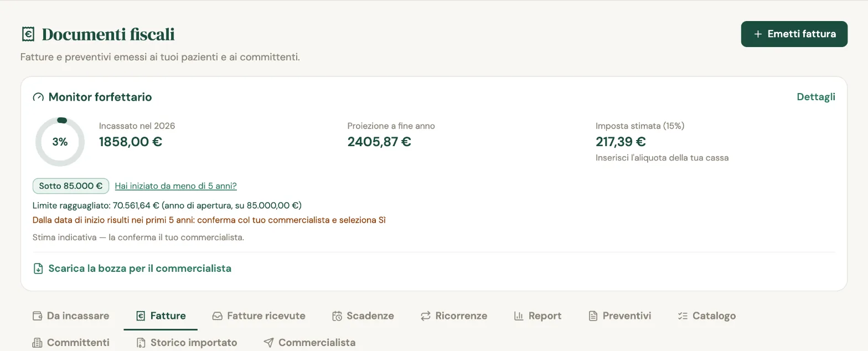
Task: Open the Fatture ricevute tab
Action: tap(259, 316)
